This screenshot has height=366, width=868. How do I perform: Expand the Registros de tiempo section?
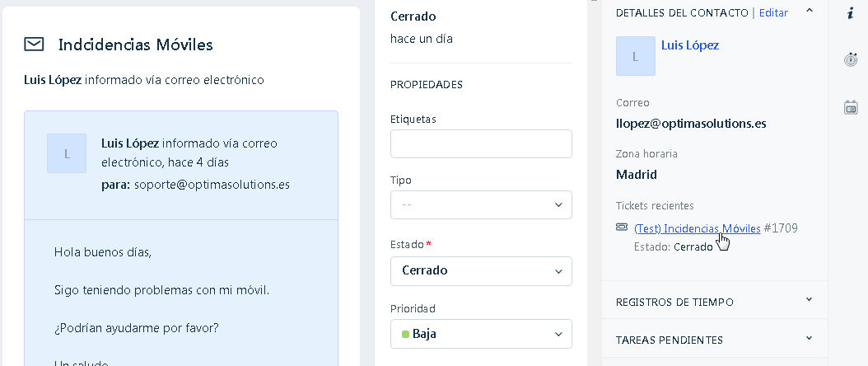[x=809, y=300]
